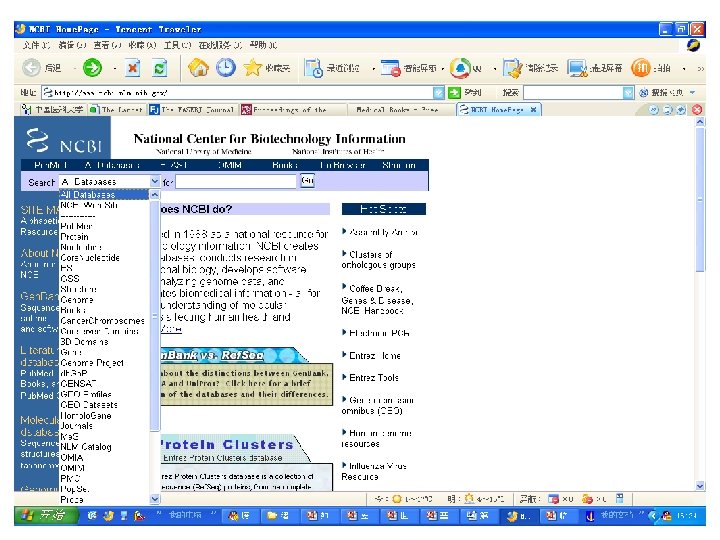
Task: Open the Clusters of orthologous groups link
Action: (x=378, y=260)
